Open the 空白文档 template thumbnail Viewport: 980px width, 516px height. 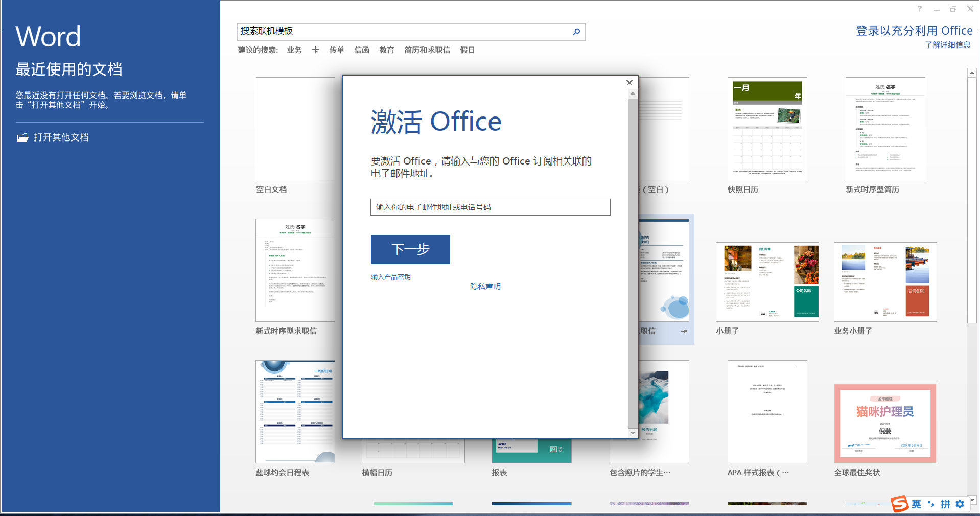coord(295,129)
